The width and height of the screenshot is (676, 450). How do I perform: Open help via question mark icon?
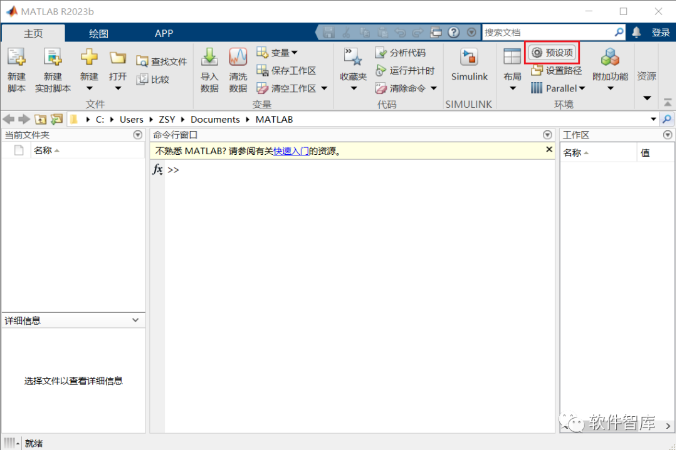click(x=454, y=32)
